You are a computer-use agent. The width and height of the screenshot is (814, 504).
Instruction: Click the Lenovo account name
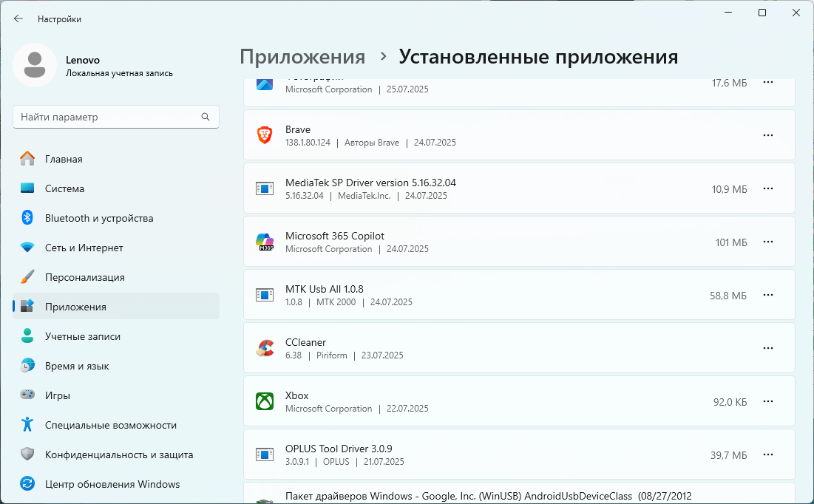pyautogui.click(x=83, y=60)
